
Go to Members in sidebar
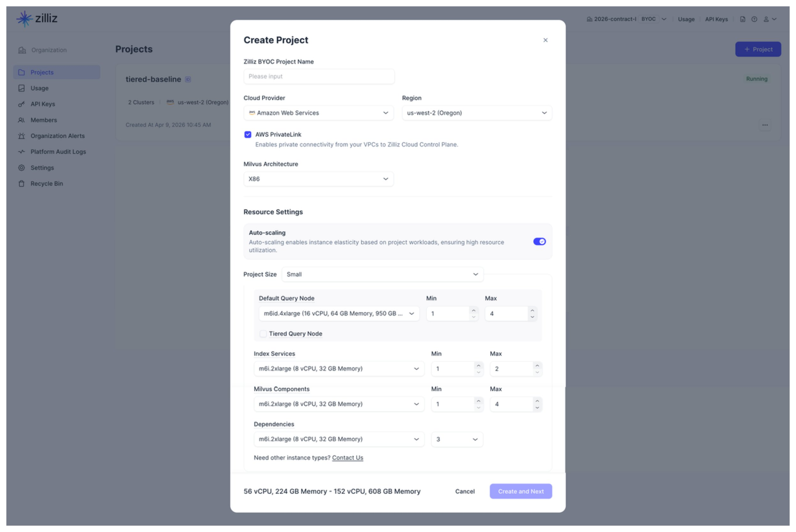coord(44,120)
